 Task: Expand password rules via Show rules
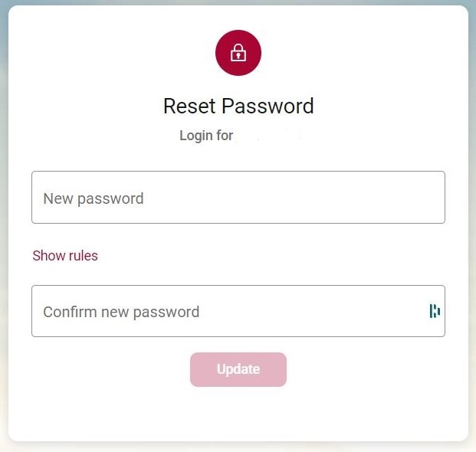(65, 255)
